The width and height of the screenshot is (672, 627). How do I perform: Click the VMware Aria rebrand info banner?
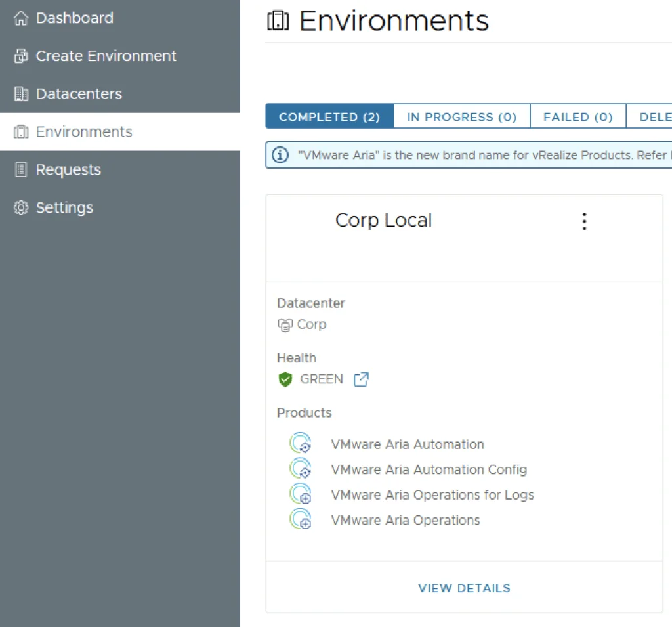(469, 155)
